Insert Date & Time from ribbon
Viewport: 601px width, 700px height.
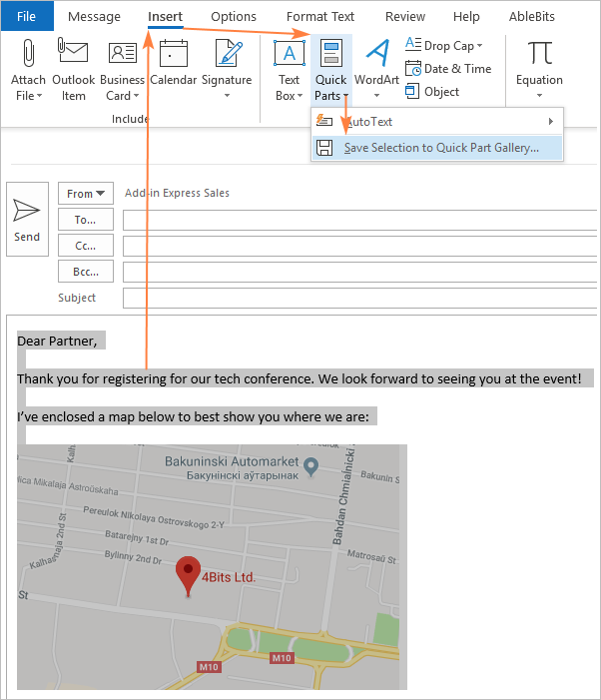pos(449,69)
